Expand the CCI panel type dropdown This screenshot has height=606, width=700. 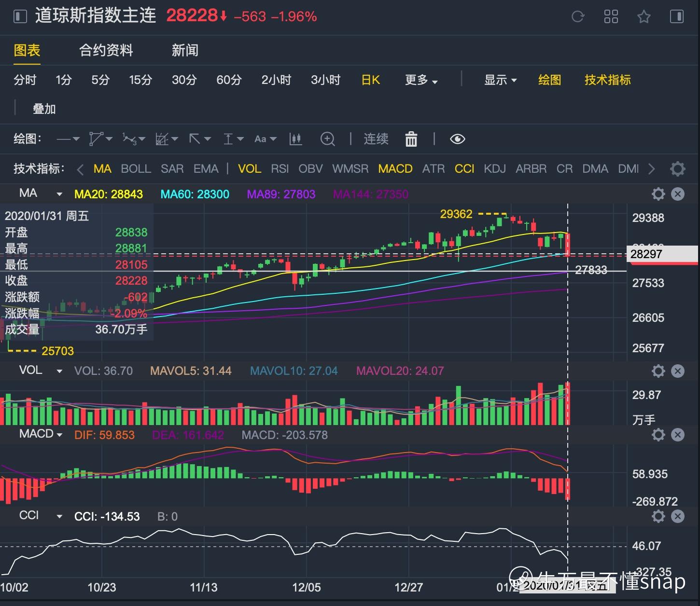click(59, 517)
